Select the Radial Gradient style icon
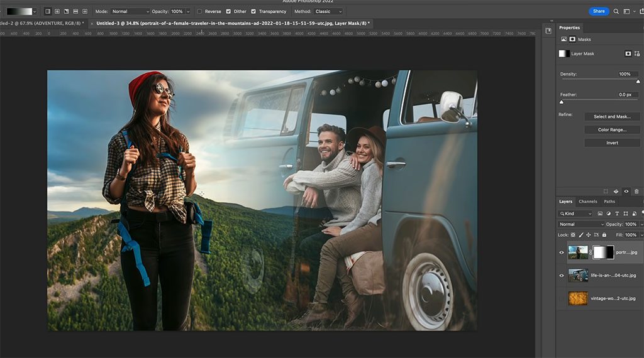The width and height of the screenshot is (644, 358). tap(57, 11)
